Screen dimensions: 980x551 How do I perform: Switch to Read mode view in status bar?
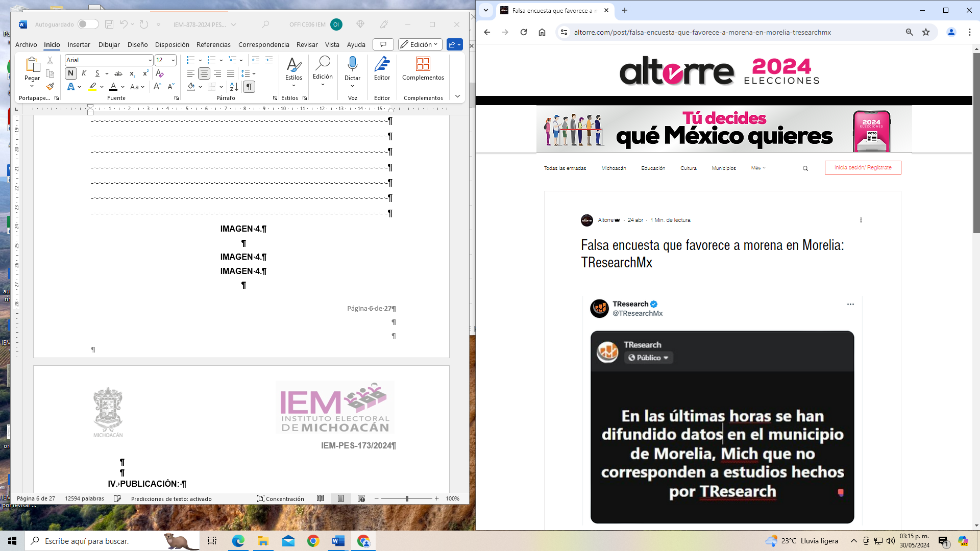(x=321, y=498)
